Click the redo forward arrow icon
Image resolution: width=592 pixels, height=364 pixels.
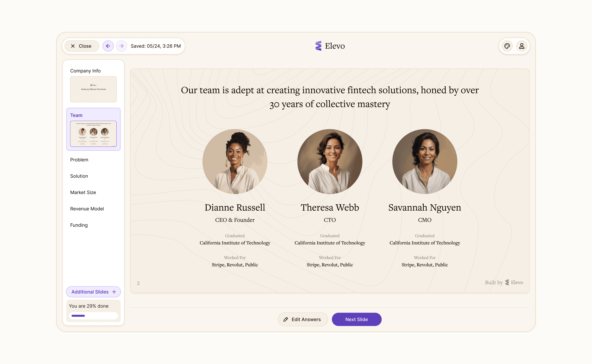(121, 46)
